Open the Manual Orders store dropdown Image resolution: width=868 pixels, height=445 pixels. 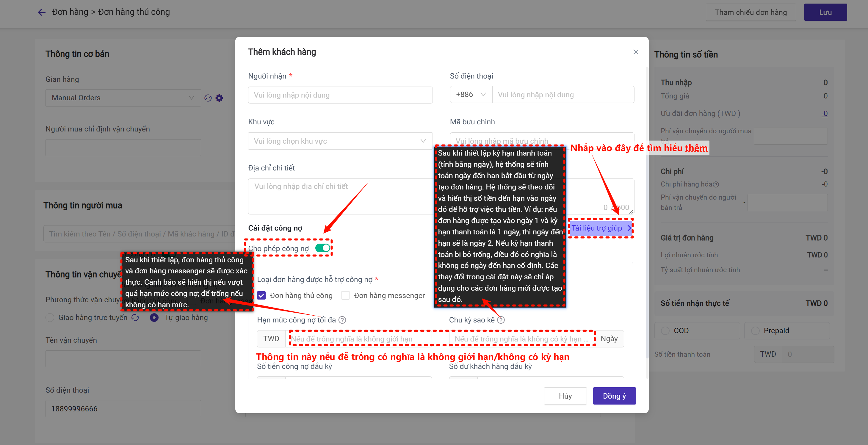[x=123, y=98]
